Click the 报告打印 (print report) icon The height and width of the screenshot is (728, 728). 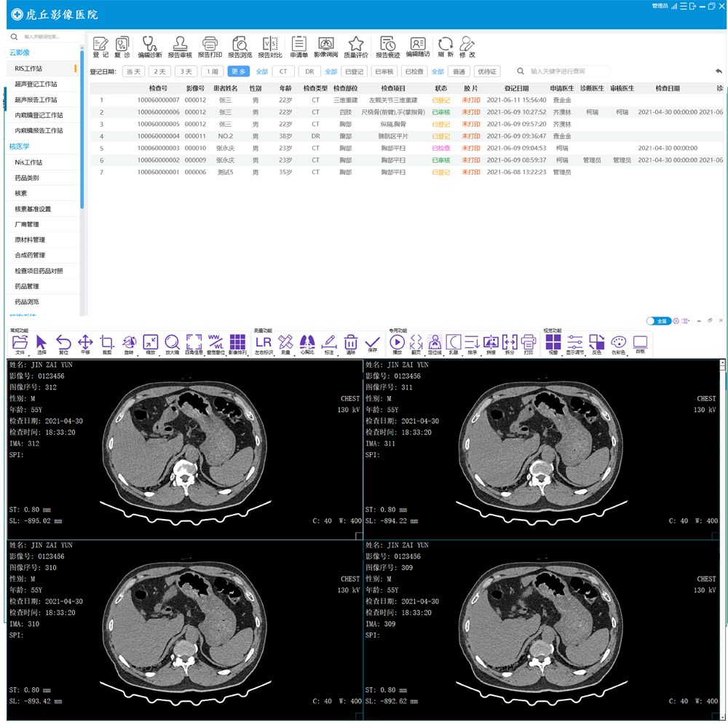click(x=210, y=45)
